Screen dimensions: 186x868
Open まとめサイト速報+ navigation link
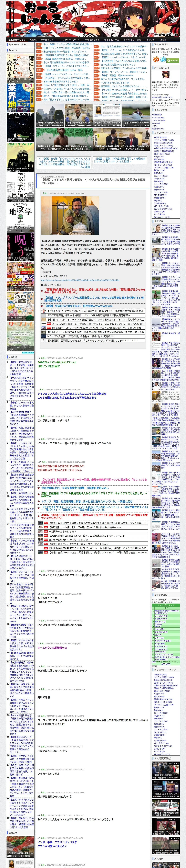pos(133,40)
